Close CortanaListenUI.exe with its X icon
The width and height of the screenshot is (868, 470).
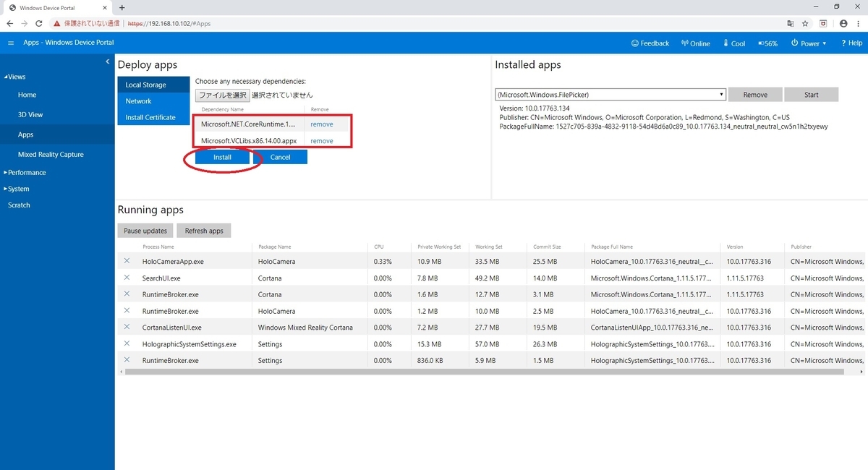(x=127, y=327)
